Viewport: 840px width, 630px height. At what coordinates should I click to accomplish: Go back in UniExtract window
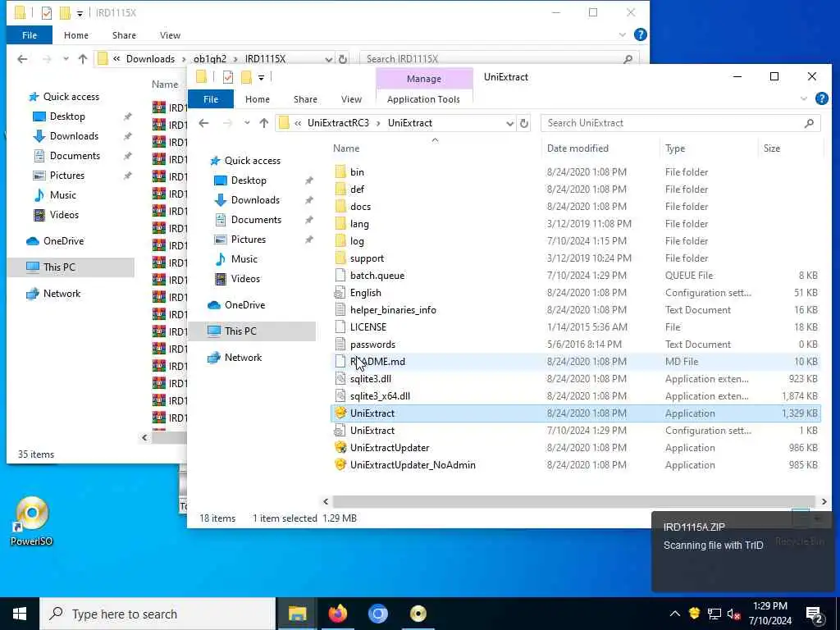tap(203, 123)
